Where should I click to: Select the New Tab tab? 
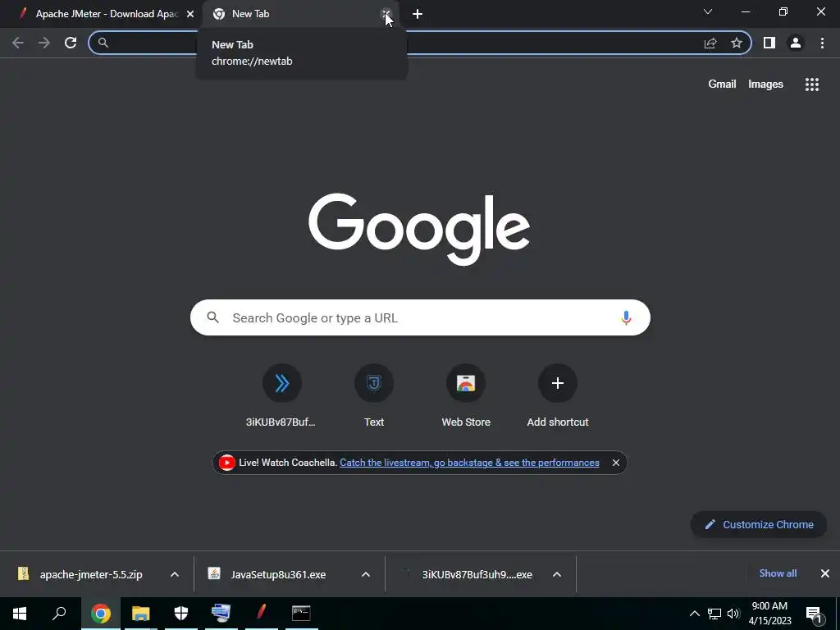[x=300, y=14]
